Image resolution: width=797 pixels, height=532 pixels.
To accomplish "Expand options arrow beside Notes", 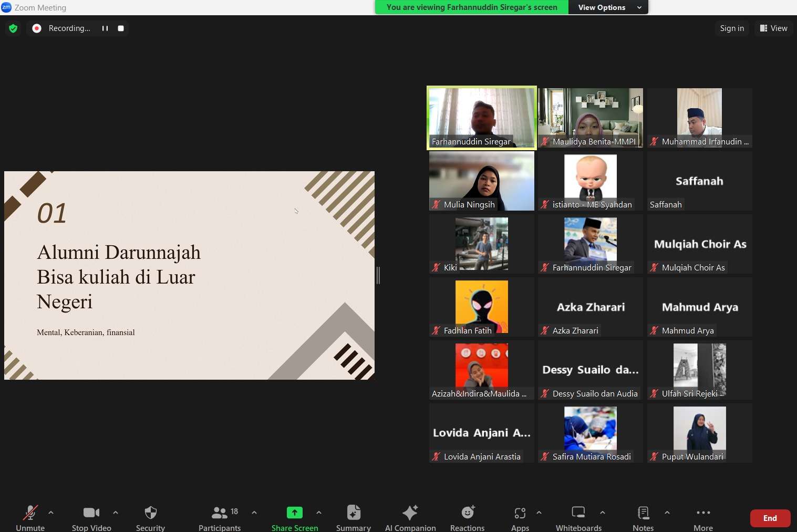I will click(667, 513).
